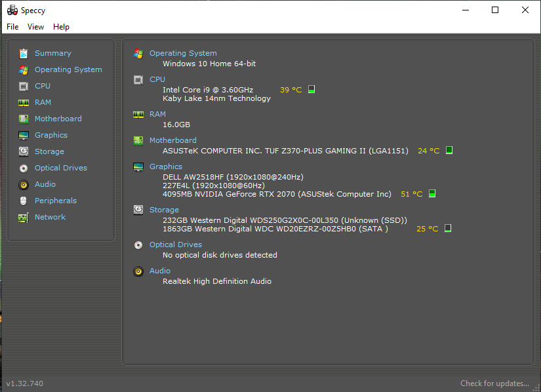
Task: Click the Speccy app icon in title bar
Action: 12,10
